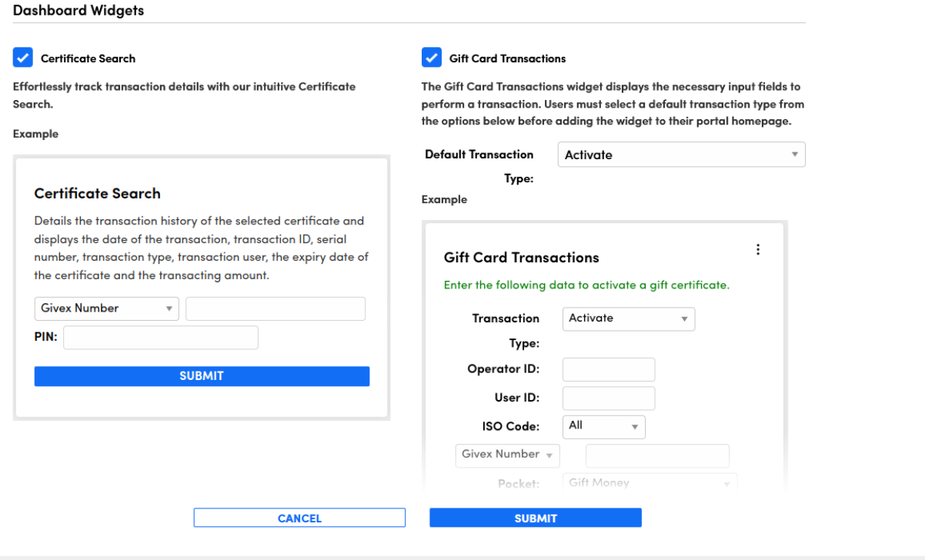Viewport: 925px width, 560px height.
Task: Click the Certificate Search number input field
Action: (275, 308)
